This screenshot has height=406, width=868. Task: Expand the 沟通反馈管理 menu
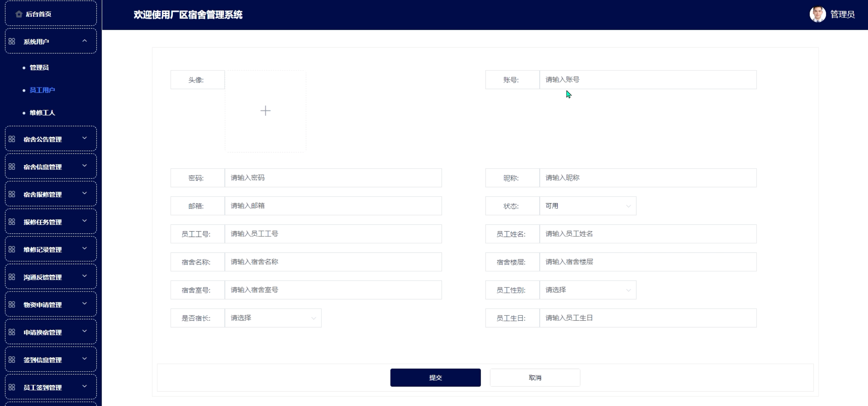tap(51, 277)
